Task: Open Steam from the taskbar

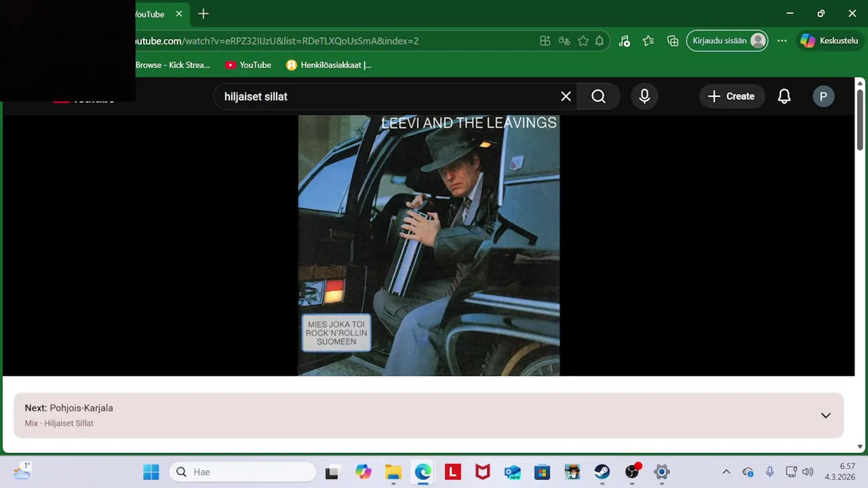Action: point(602,472)
